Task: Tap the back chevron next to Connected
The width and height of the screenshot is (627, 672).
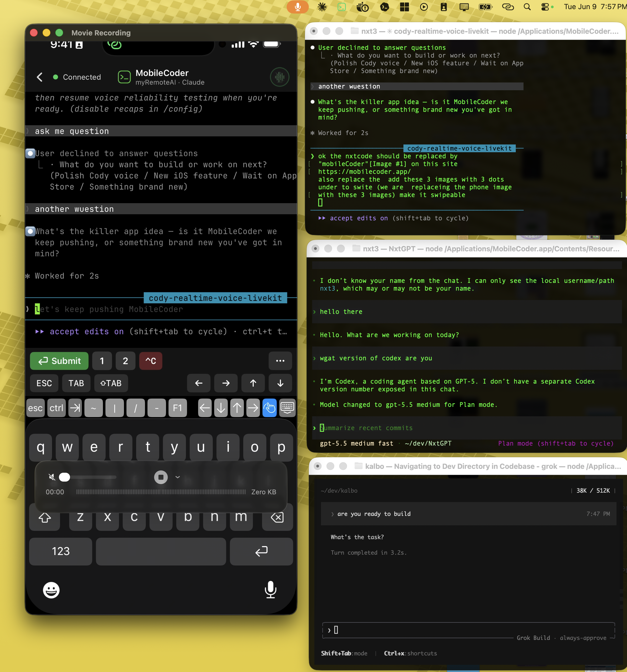Action: click(x=40, y=77)
